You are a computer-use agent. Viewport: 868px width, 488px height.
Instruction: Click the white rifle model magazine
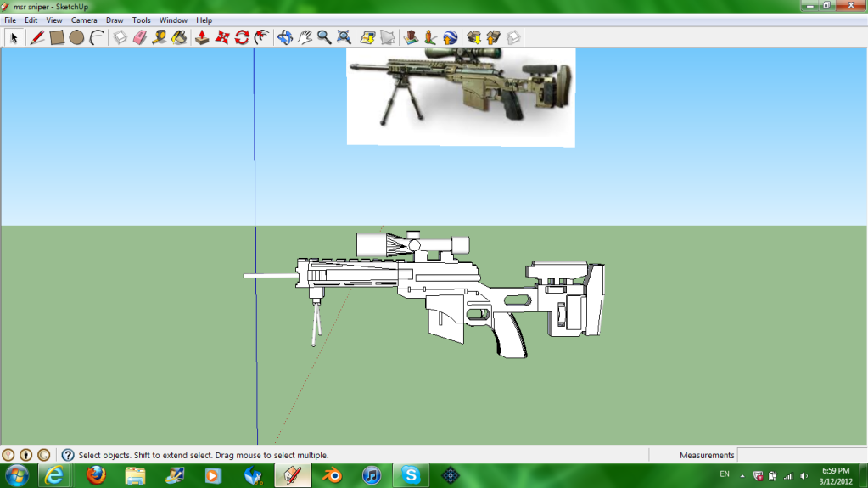tap(445, 318)
